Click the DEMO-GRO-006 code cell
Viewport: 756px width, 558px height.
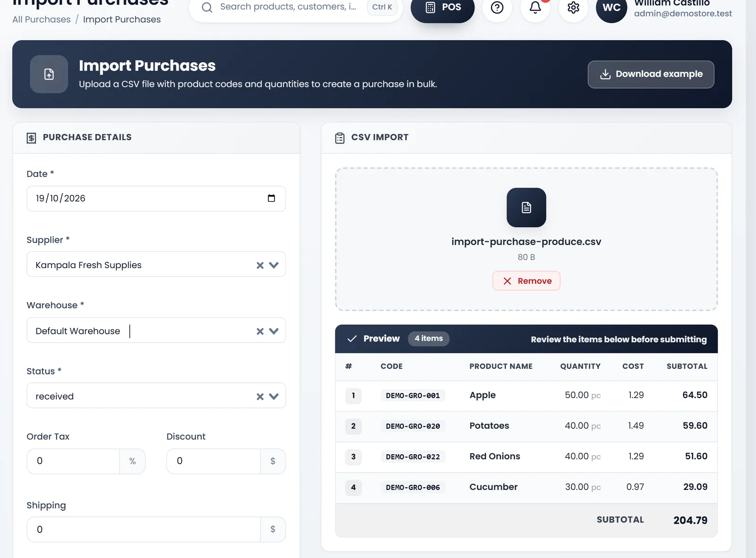[413, 488]
